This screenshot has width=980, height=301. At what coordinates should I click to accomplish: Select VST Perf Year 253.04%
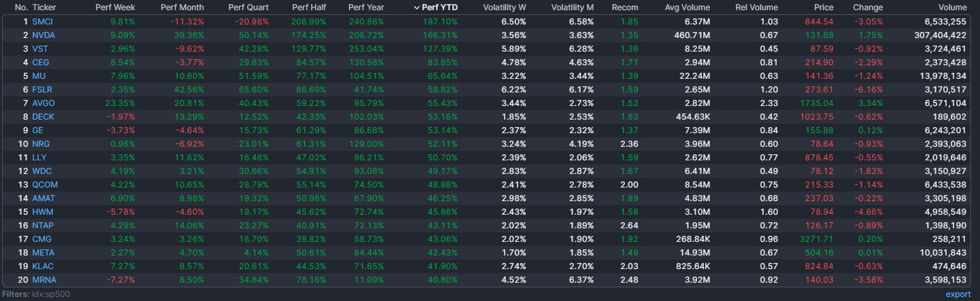367,49
